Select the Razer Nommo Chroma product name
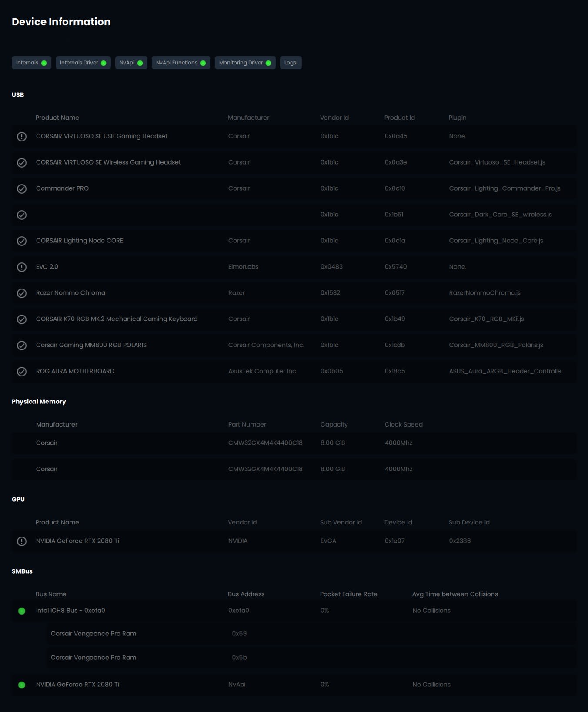This screenshot has width=588, height=712. 70,293
